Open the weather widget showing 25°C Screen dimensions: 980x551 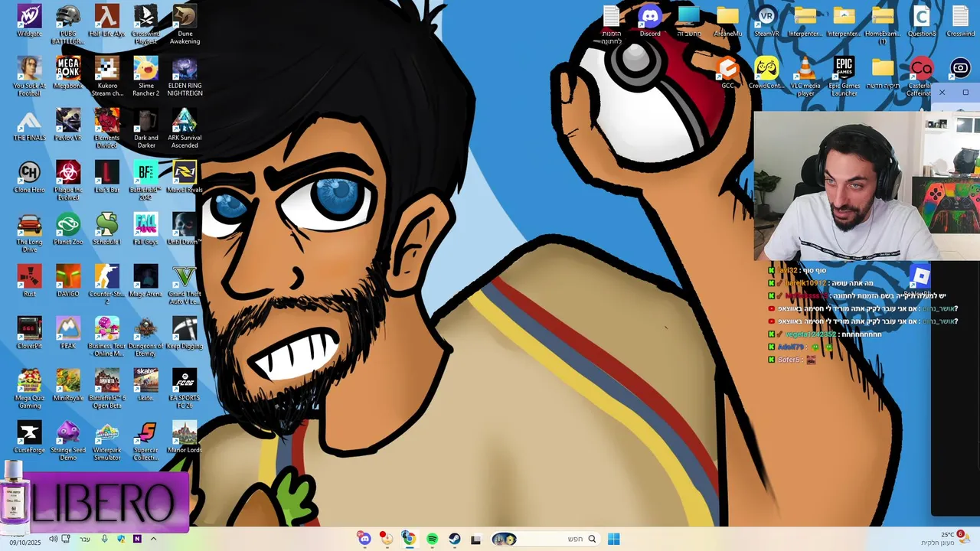point(946,538)
